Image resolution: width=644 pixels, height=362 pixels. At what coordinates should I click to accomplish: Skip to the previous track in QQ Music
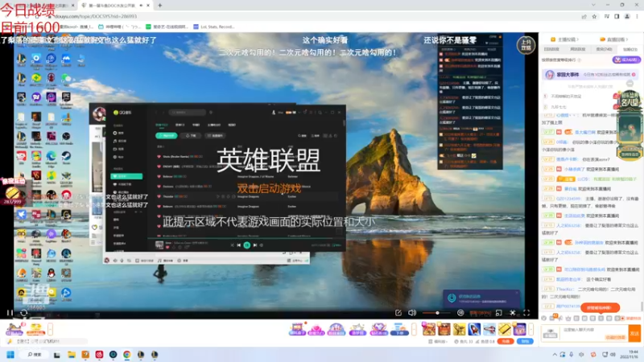239,245
